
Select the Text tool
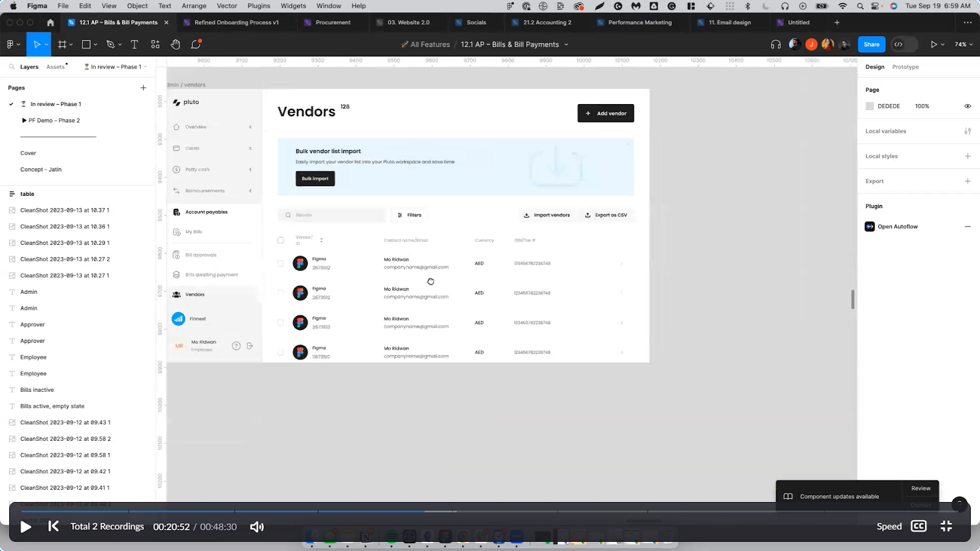coord(134,44)
